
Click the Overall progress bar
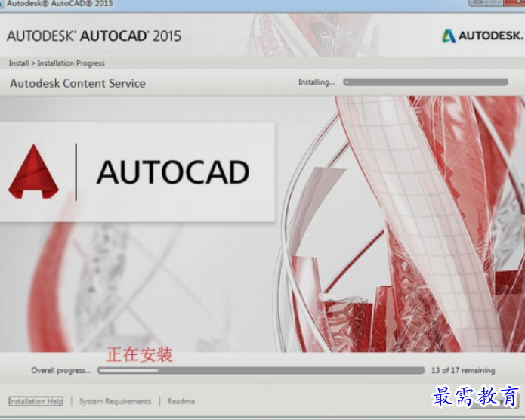pyautogui.click(x=261, y=370)
